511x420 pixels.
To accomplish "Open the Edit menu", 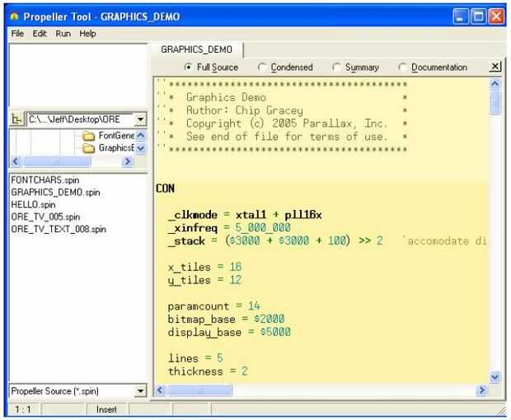I will (x=40, y=34).
